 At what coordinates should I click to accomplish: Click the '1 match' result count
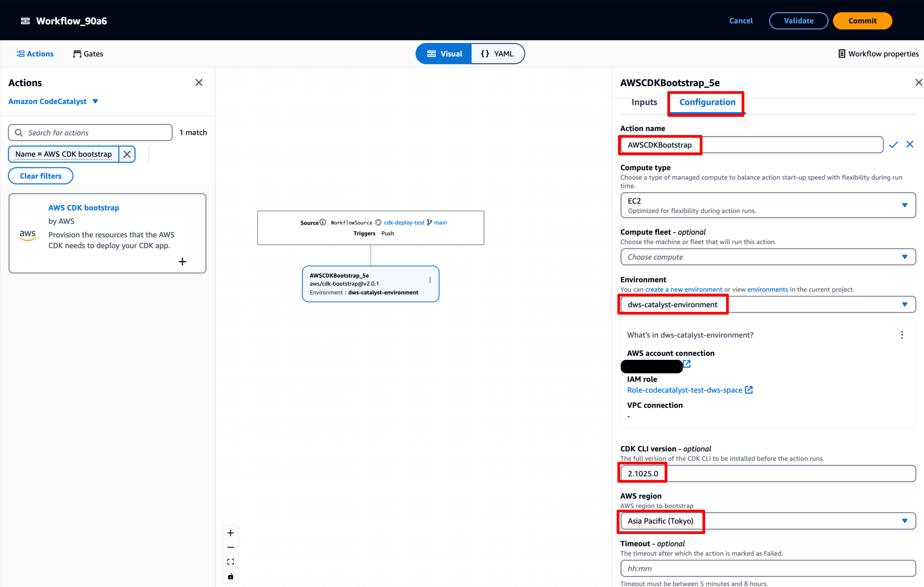coord(193,132)
